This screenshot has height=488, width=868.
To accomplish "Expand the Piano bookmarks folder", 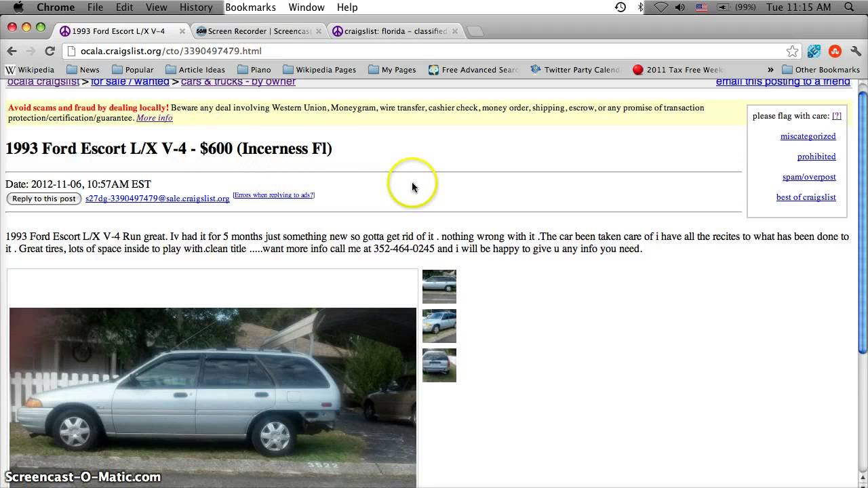I will [254, 69].
